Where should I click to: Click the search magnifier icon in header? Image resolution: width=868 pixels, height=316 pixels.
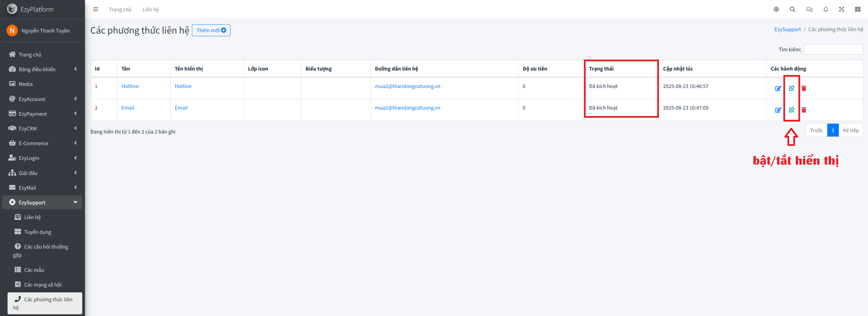[793, 9]
